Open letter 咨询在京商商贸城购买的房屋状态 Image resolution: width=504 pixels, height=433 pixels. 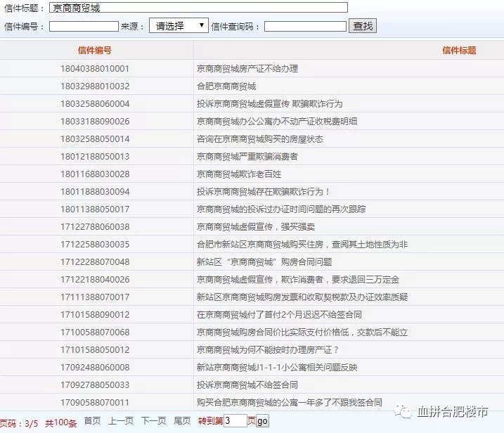click(x=259, y=139)
